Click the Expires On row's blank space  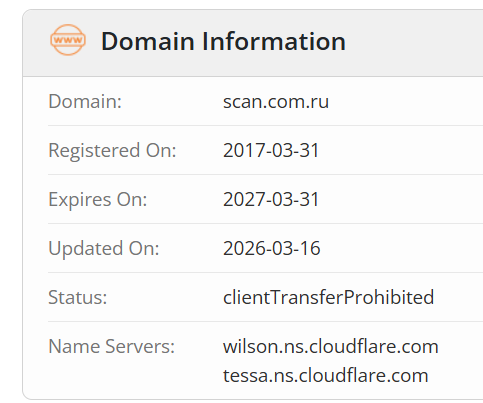click(x=401, y=199)
